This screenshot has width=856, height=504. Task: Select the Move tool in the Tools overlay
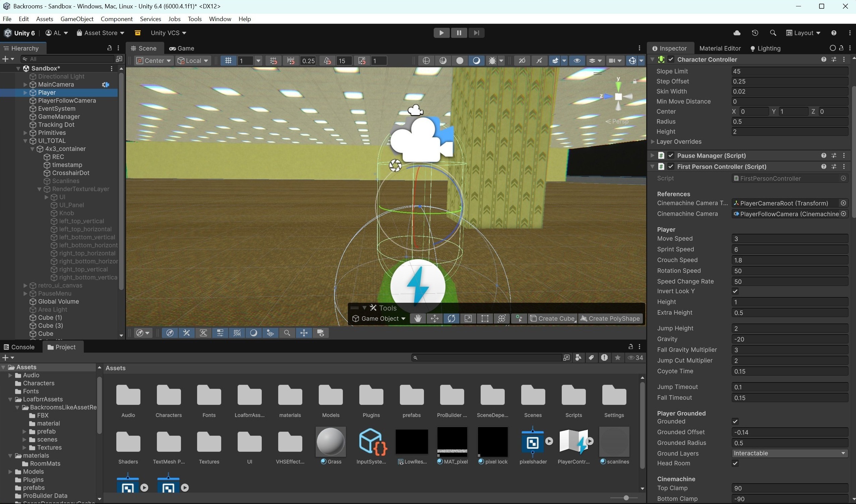pyautogui.click(x=435, y=318)
